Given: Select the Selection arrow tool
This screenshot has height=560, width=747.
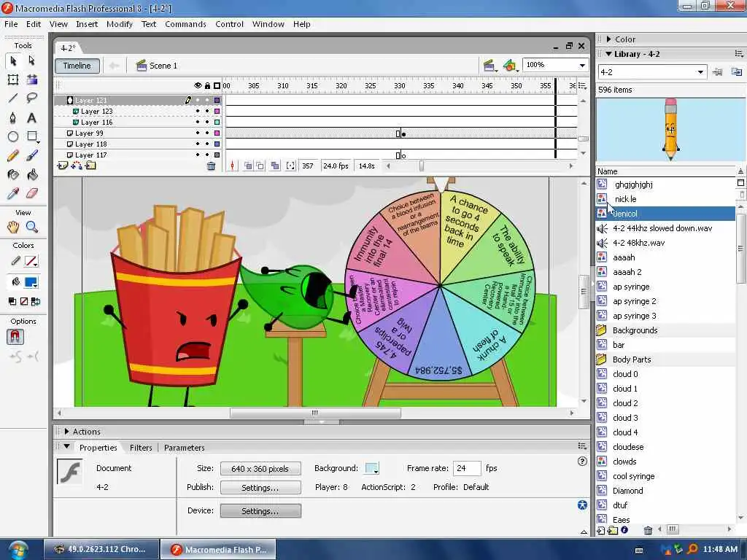Looking at the screenshot, I should tap(13, 61).
